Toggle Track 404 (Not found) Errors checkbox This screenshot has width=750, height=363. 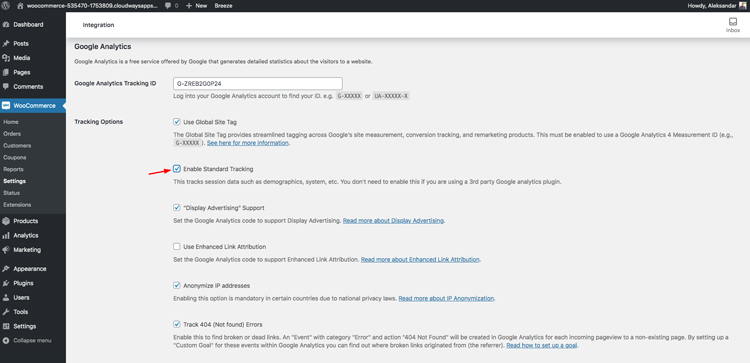click(x=176, y=324)
